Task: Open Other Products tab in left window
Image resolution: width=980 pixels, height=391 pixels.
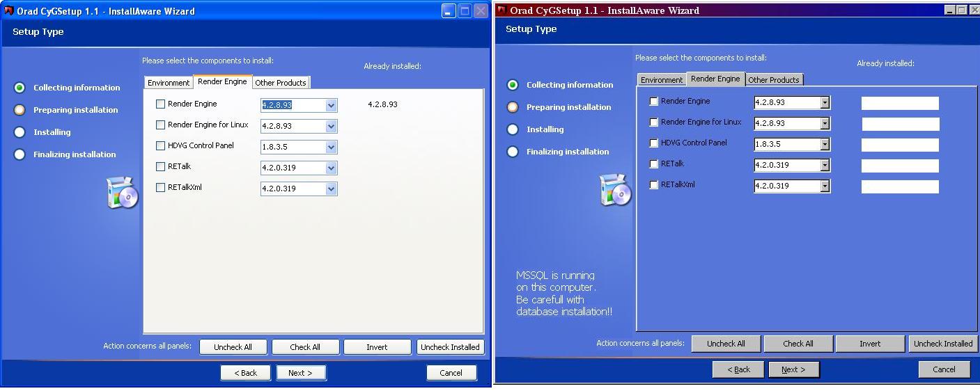Action: [x=281, y=83]
